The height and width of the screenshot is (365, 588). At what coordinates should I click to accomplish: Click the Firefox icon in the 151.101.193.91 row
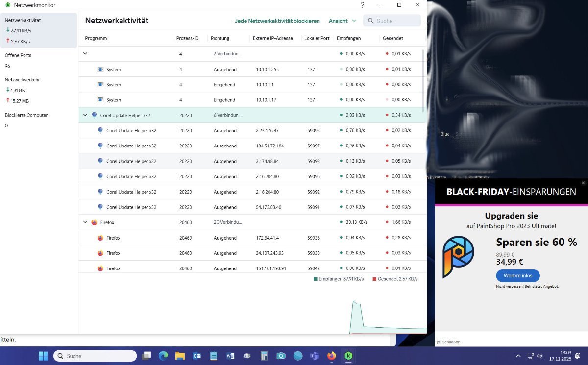pos(100,268)
